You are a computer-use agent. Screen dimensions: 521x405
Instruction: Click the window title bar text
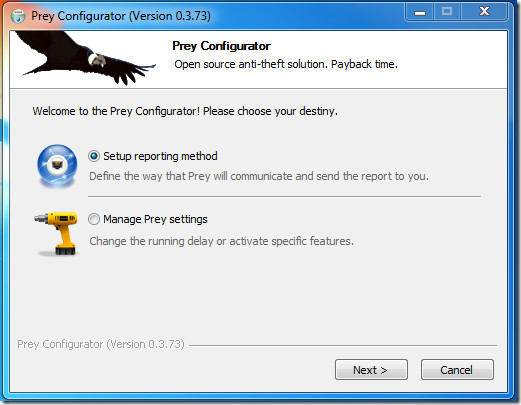point(121,16)
